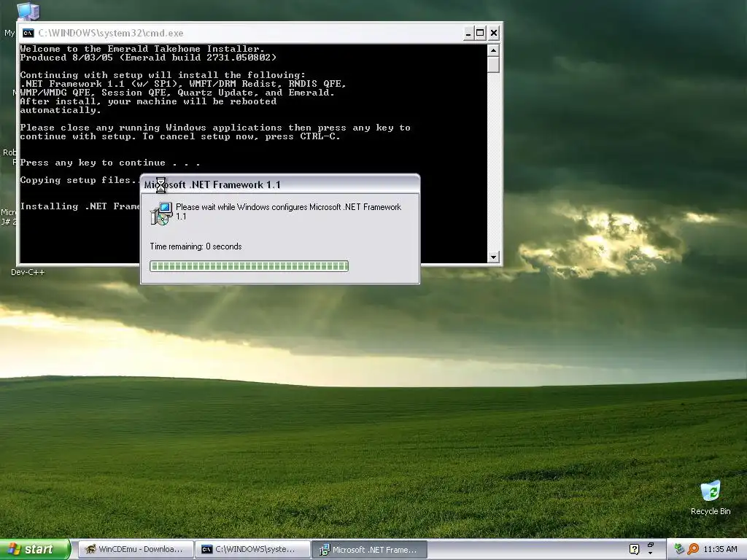Switch to the WinCDEmu taskbar button
Viewport: 747px width, 560px height.
pyautogui.click(x=136, y=549)
